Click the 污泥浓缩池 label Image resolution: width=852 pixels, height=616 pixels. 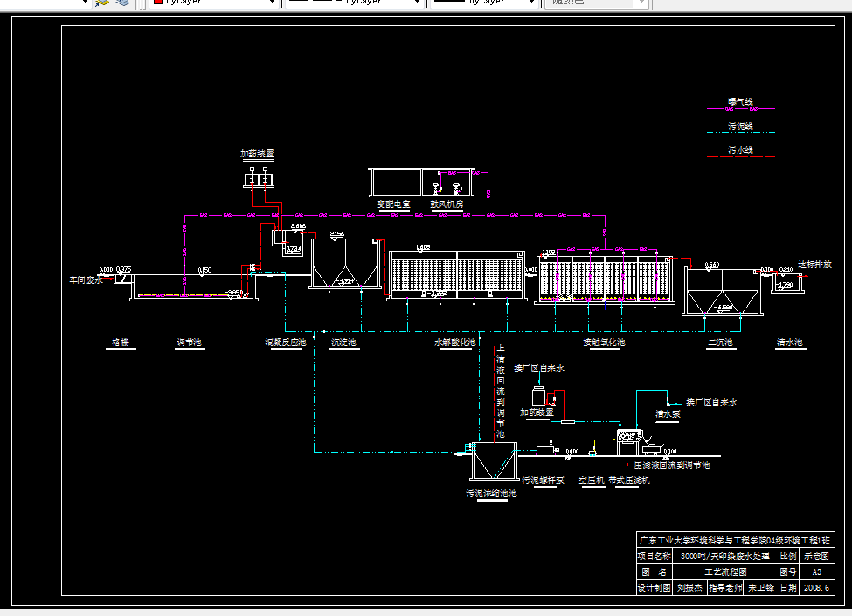[x=491, y=493]
